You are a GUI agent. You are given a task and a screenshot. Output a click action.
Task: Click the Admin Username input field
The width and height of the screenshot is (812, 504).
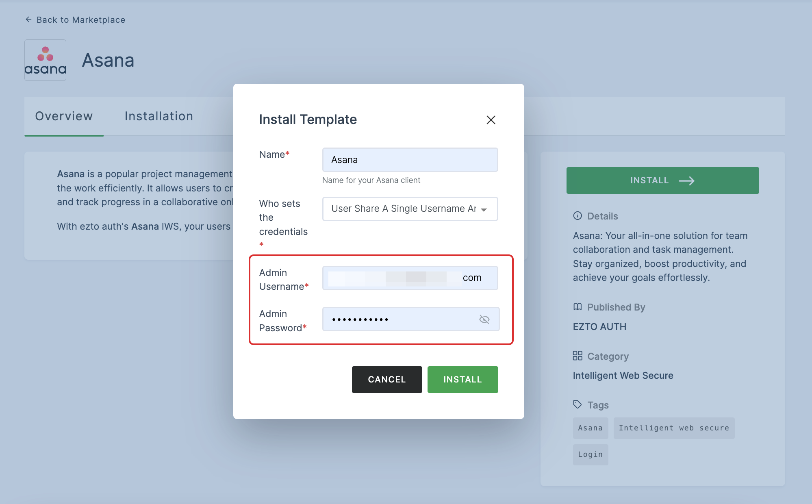(x=410, y=278)
